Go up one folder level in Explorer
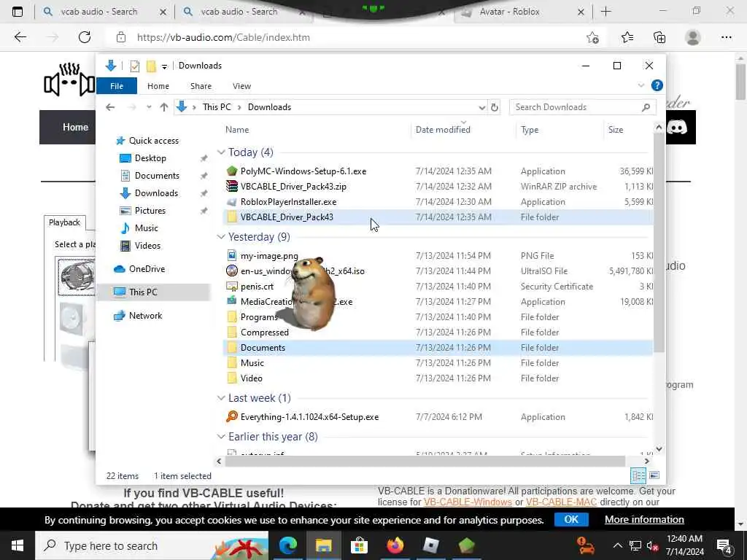 click(x=164, y=107)
